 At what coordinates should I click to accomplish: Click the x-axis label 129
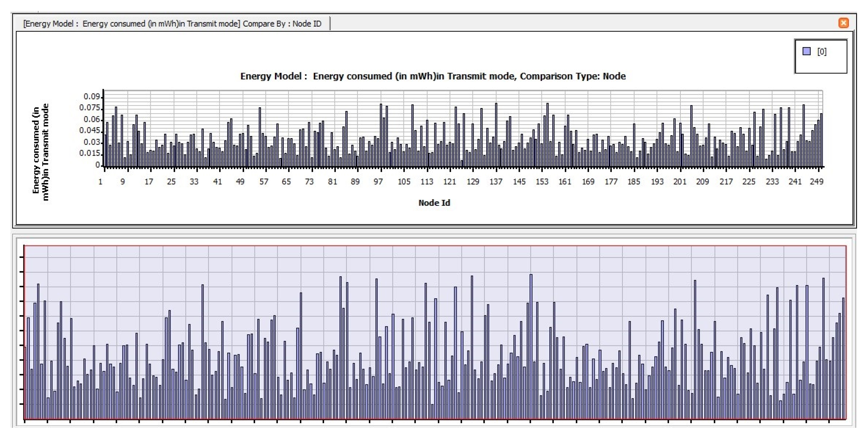(473, 182)
